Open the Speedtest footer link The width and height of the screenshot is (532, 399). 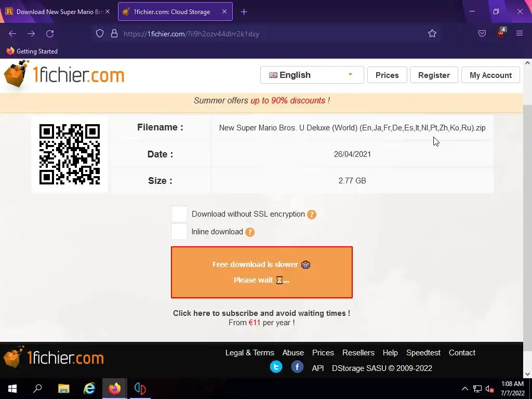pyautogui.click(x=423, y=353)
